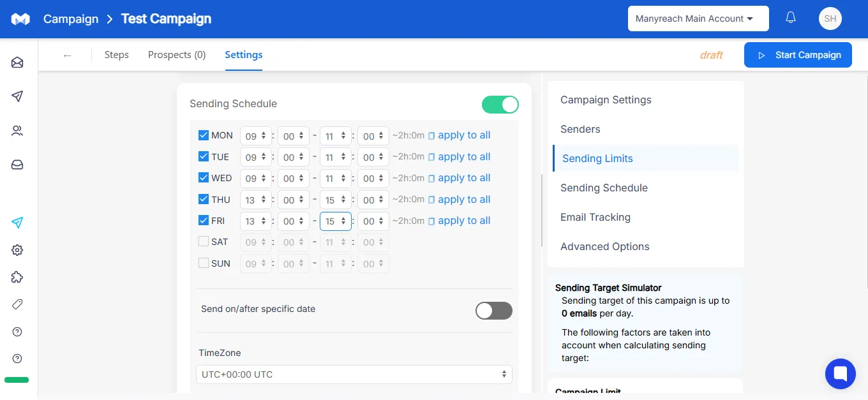Click the draft status label
The width and height of the screenshot is (868, 400).
pos(711,55)
